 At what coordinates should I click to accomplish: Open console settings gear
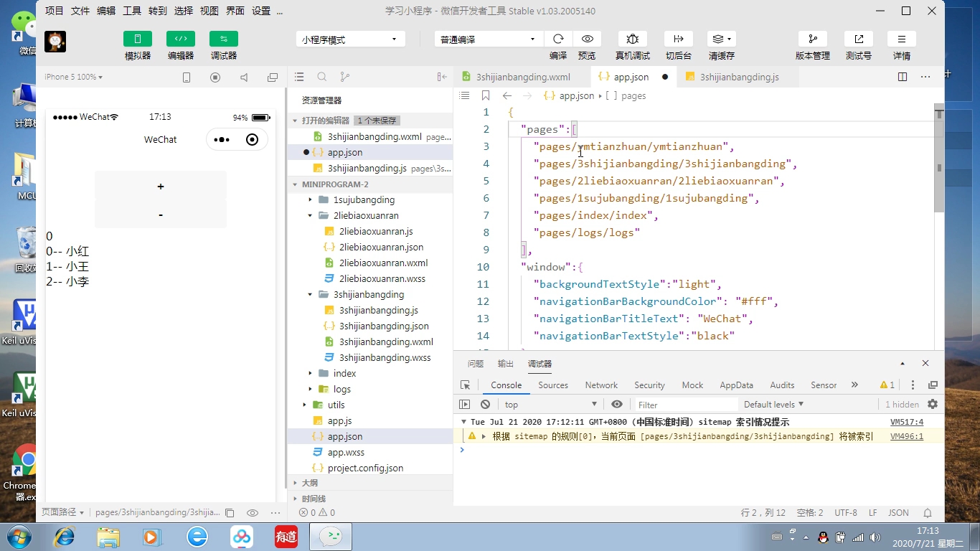tap(933, 405)
